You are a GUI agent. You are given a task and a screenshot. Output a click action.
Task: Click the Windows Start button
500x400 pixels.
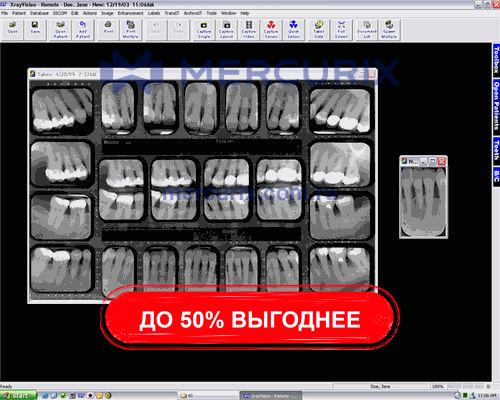[18, 396]
